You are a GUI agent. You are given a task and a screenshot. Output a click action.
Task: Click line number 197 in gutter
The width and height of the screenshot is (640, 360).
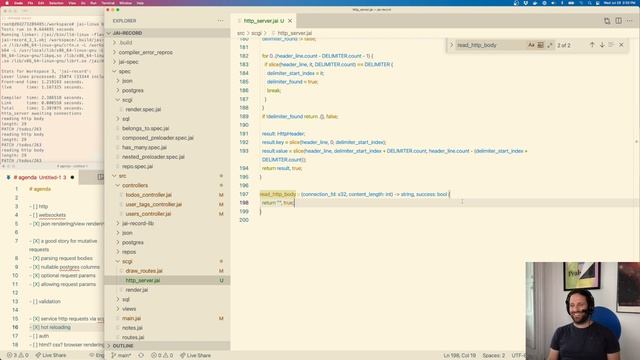pos(244,194)
